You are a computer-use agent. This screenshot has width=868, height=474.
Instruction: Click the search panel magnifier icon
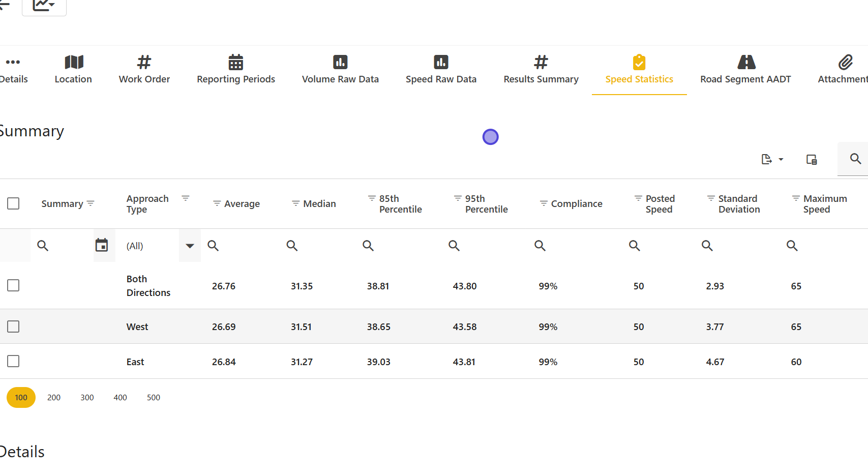click(x=855, y=159)
